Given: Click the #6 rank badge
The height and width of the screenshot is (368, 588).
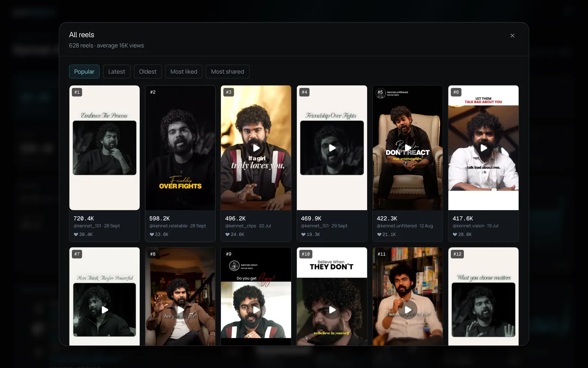Looking at the screenshot, I should click(x=456, y=92).
